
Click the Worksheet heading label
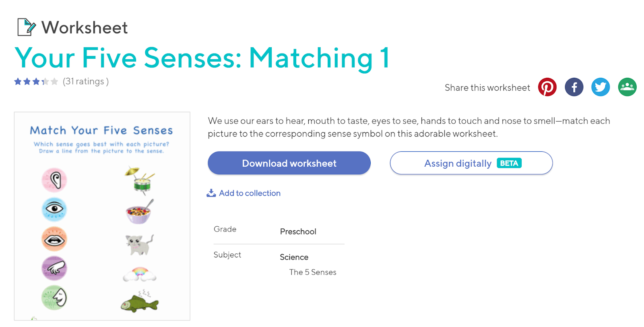(85, 28)
